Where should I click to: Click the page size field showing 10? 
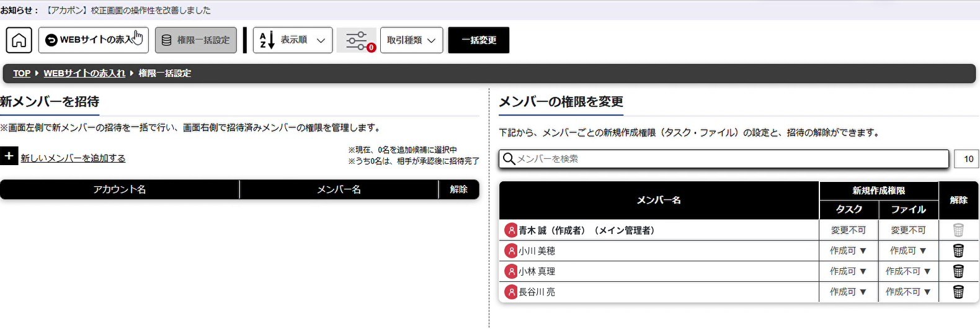[x=967, y=159]
